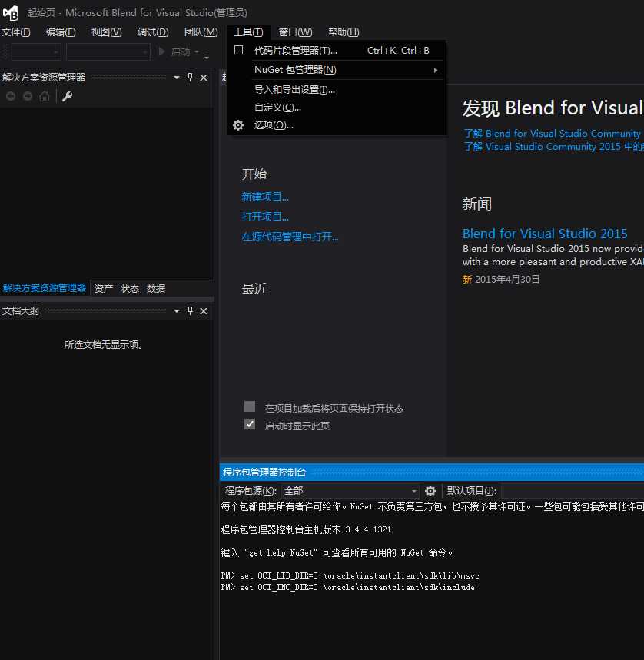Pin the 解决方案资源管理器 panel
Screen dimensions: 644x660
[x=191, y=77]
